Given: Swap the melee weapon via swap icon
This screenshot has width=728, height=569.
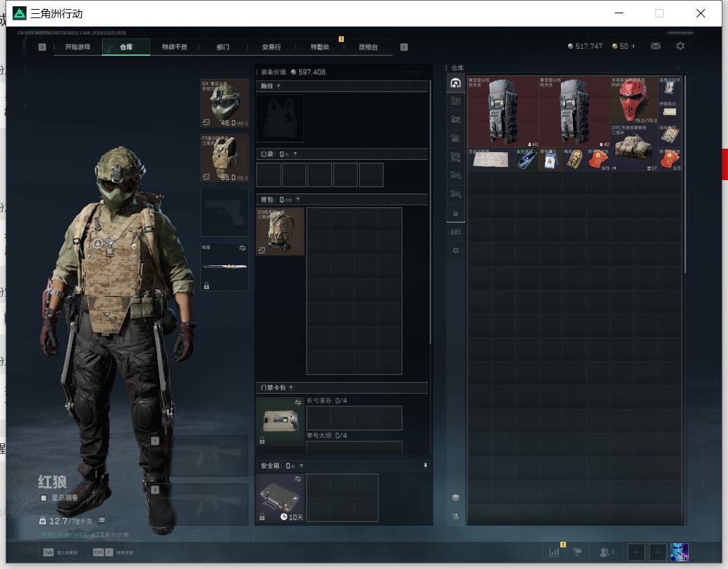Looking at the screenshot, I should [x=242, y=249].
